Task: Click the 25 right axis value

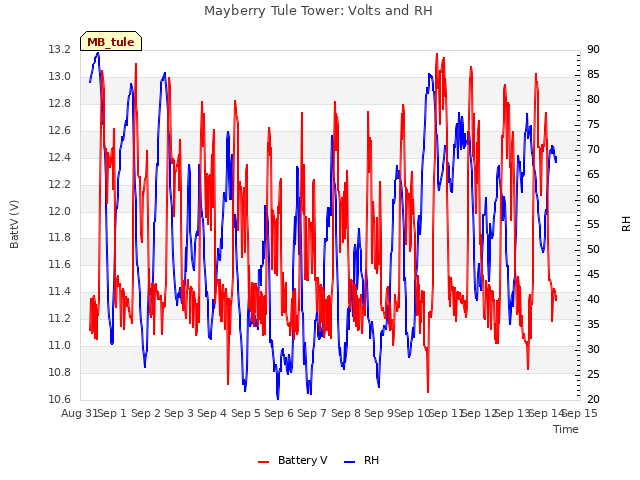Action: (593, 374)
